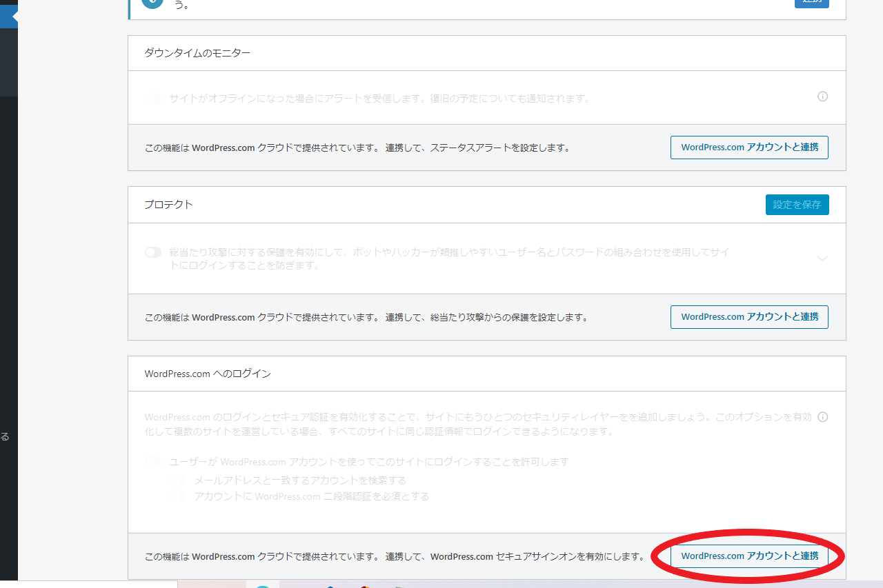Toggle the downtime monitor offline alert switch
The width and height of the screenshot is (883, 588).
click(x=153, y=99)
